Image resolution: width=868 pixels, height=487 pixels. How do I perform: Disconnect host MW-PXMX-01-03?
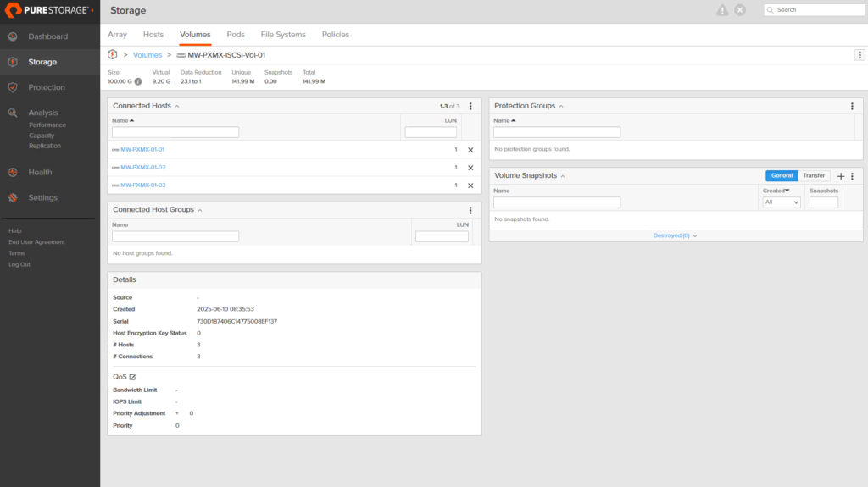coord(470,185)
